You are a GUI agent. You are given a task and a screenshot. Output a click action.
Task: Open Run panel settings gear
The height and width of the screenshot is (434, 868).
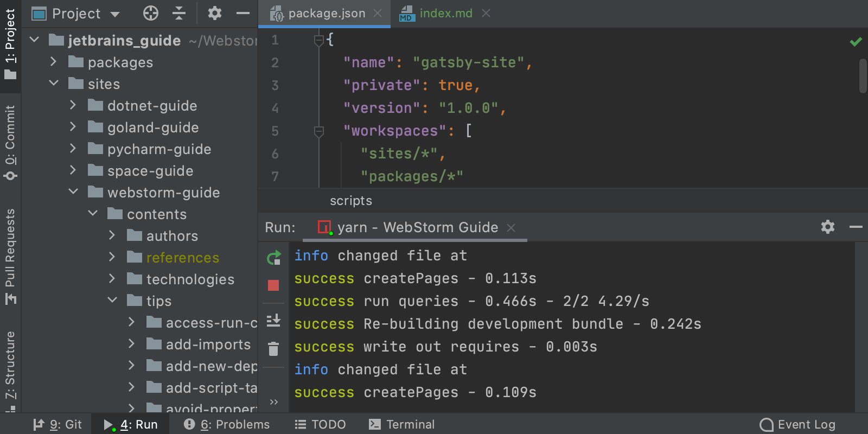827,227
